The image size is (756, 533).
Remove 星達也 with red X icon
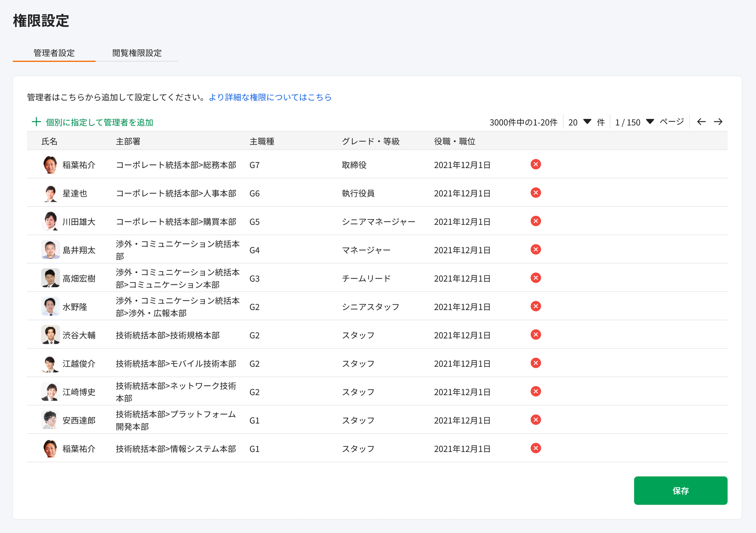click(536, 193)
